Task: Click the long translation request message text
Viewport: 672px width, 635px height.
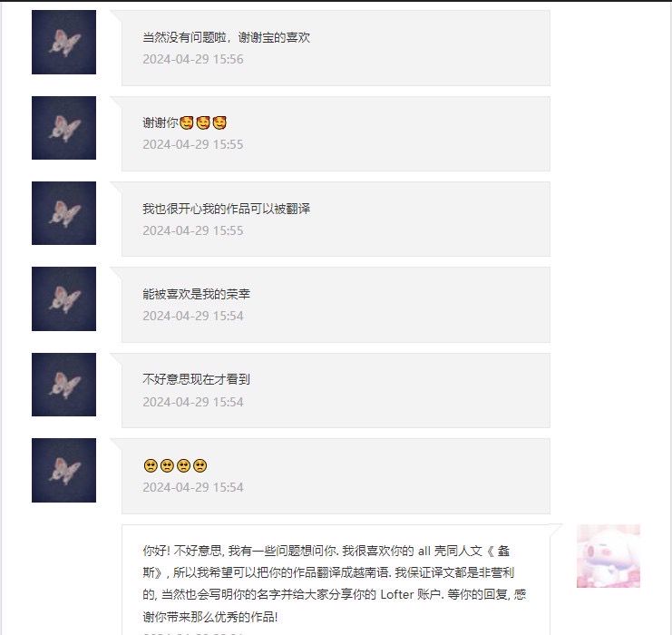Action: [335, 583]
